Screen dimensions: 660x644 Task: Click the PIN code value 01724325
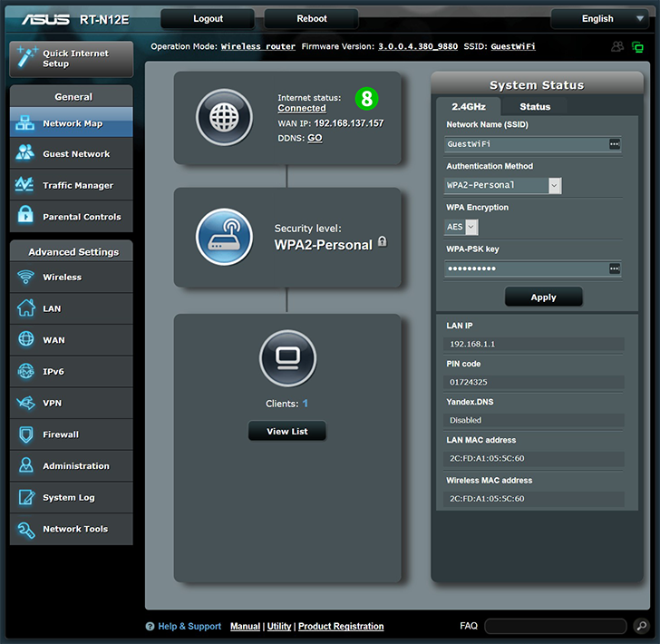(468, 382)
